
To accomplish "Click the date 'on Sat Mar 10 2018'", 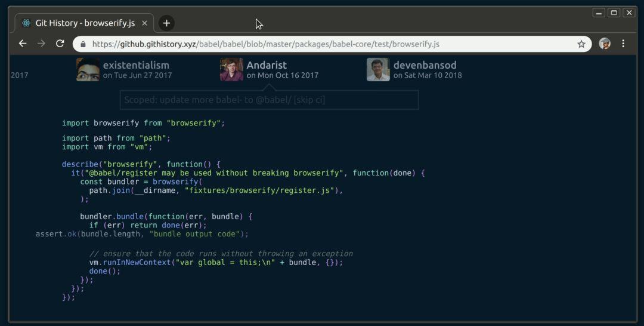I will click(428, 75).
